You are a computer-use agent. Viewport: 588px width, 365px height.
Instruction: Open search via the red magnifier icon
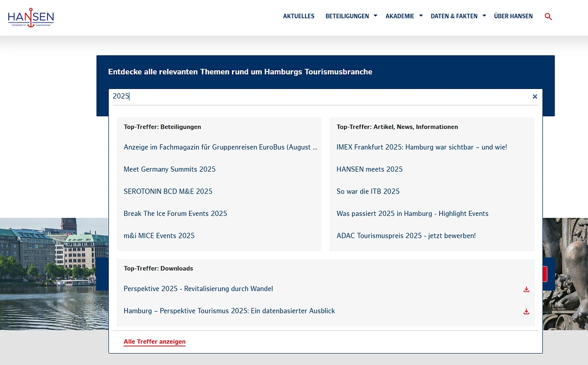point(548,16)
